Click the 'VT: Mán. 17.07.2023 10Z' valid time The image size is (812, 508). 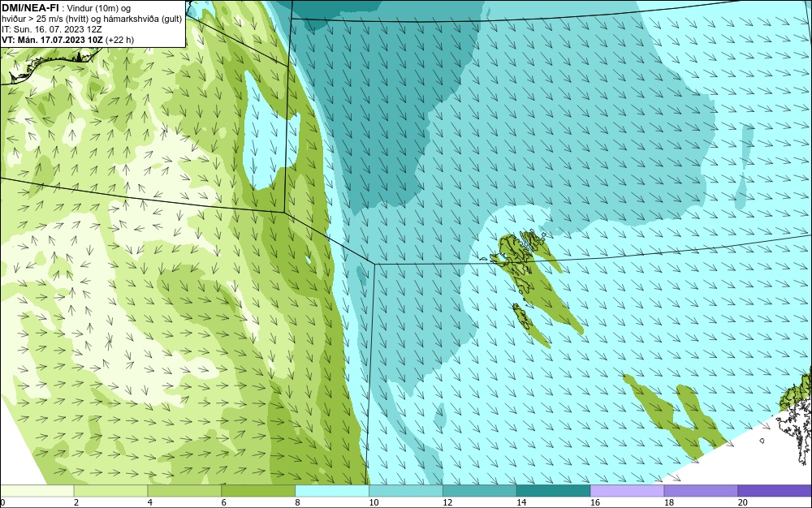[52, 40]
